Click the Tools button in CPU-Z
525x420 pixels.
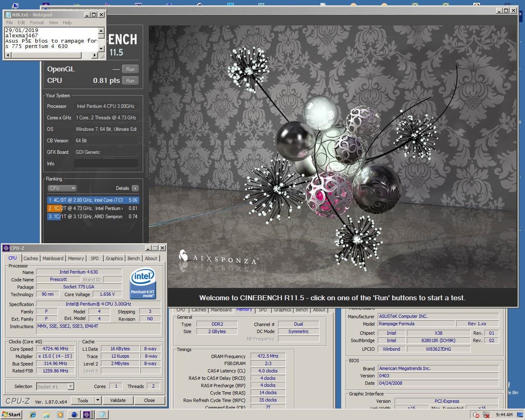tap(83, 400)
